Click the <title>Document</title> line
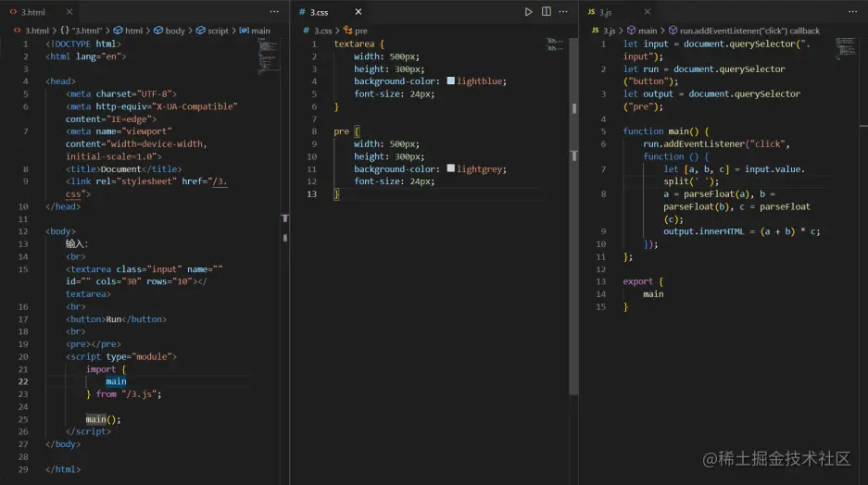Image resolution: width=868 pixels, height=485 pixels. (123, 169)
